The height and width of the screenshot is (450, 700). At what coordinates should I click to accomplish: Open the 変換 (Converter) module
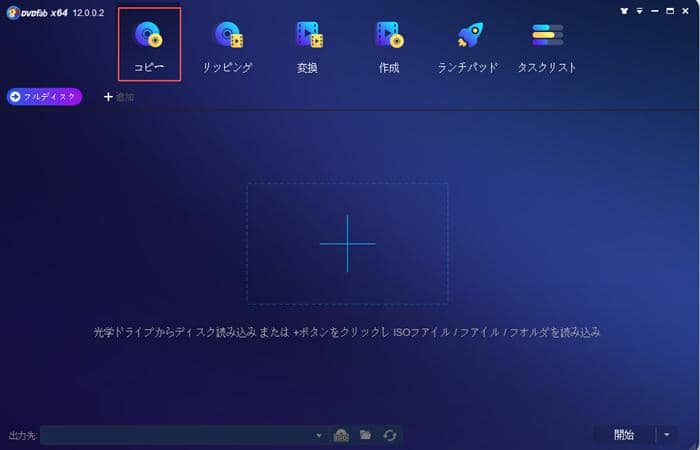tap(309, 45)
